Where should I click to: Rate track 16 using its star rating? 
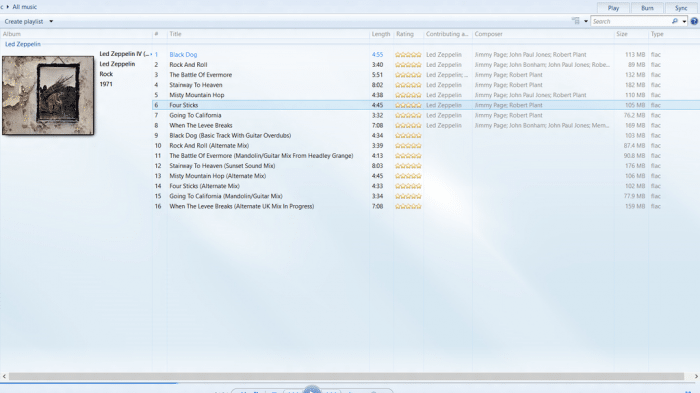pyautogui.click(x=408, y=206)
